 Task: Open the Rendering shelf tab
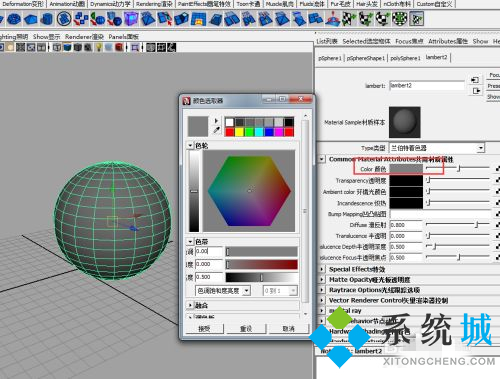[x=154, y=4]
